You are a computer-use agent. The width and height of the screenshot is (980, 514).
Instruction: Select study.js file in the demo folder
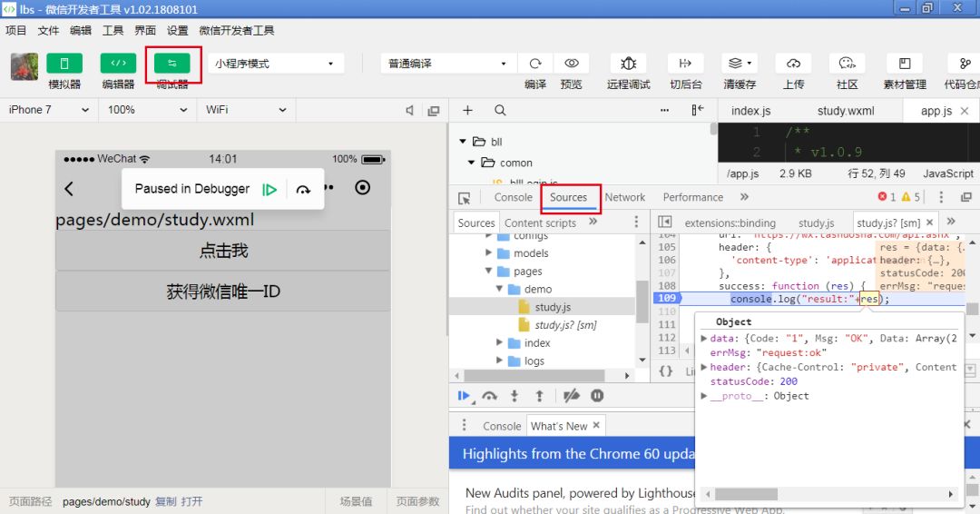pos(553,307)
